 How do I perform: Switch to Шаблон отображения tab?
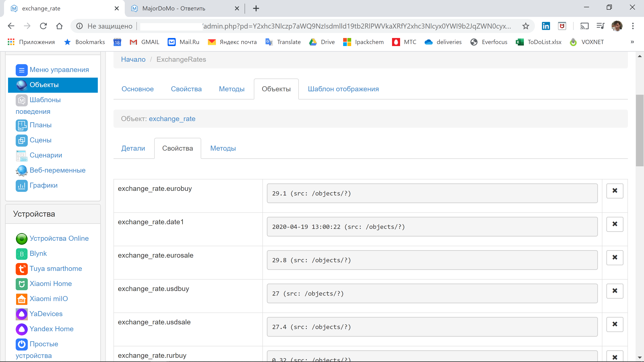343,89
